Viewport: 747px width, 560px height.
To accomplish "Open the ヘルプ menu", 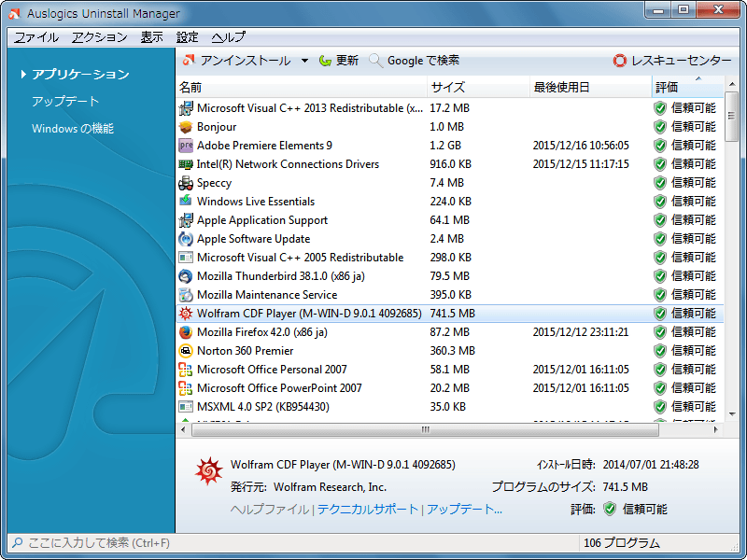I will 229,37.
